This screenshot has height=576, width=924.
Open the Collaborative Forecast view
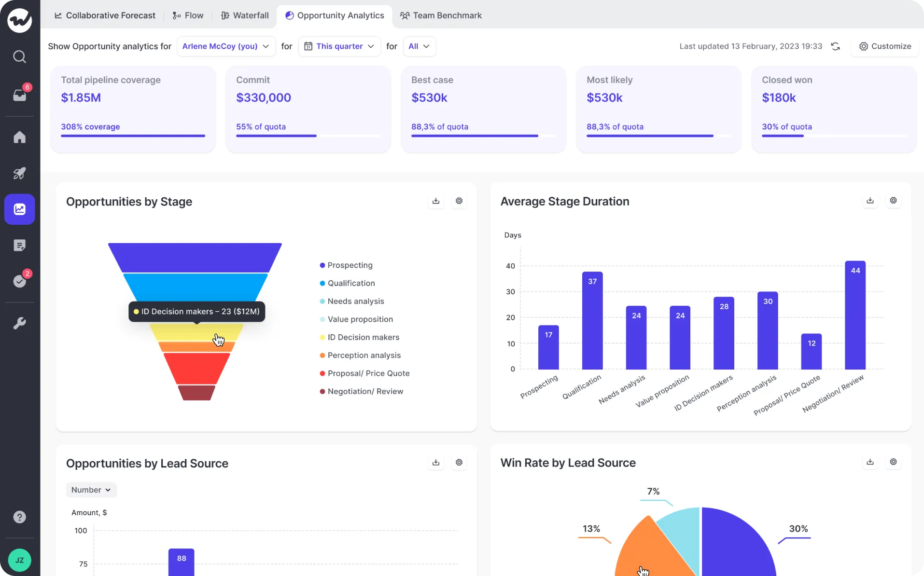(105, 15)
